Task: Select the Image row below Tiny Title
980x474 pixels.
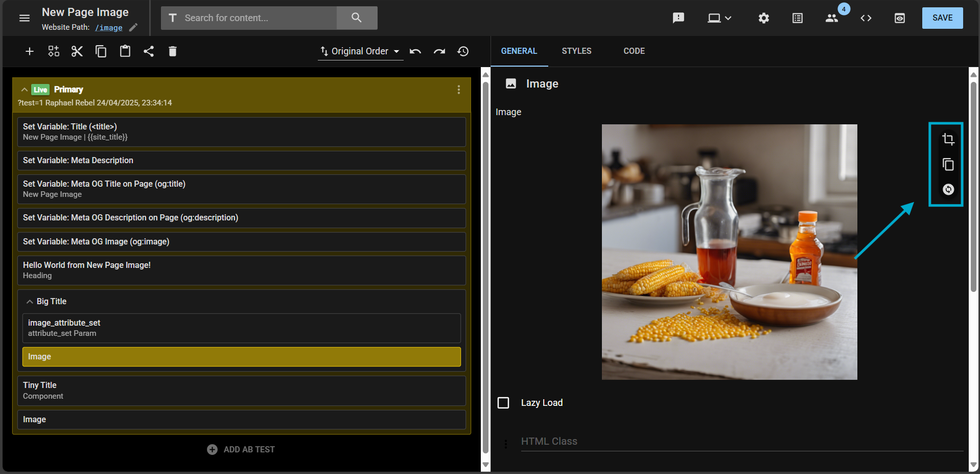Action: (244, 420)
